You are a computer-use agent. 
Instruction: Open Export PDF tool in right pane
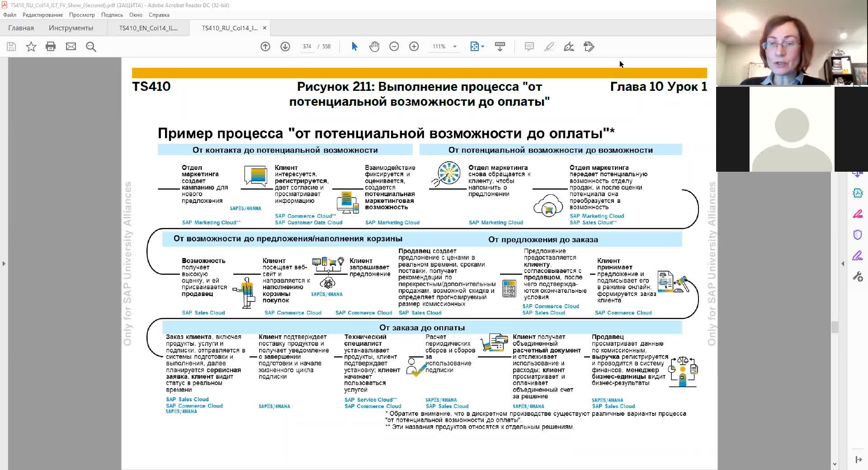coord(858,193)
